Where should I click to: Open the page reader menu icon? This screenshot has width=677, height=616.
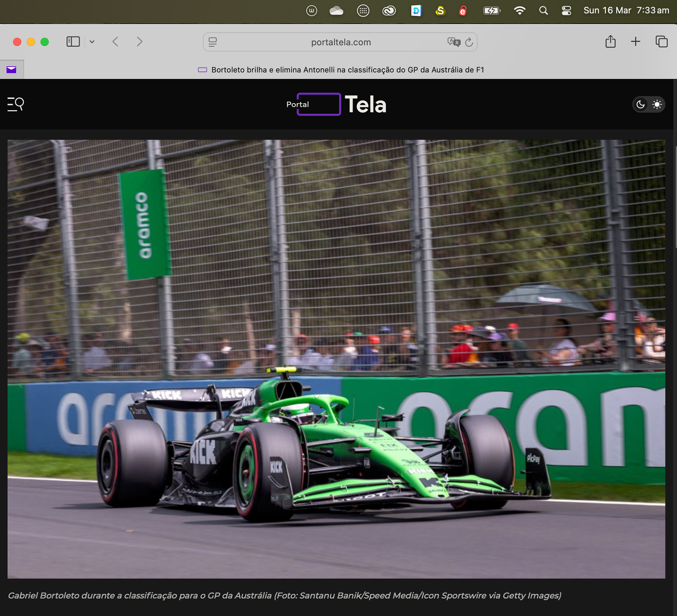pyautogui.click(x=213, y=42)
